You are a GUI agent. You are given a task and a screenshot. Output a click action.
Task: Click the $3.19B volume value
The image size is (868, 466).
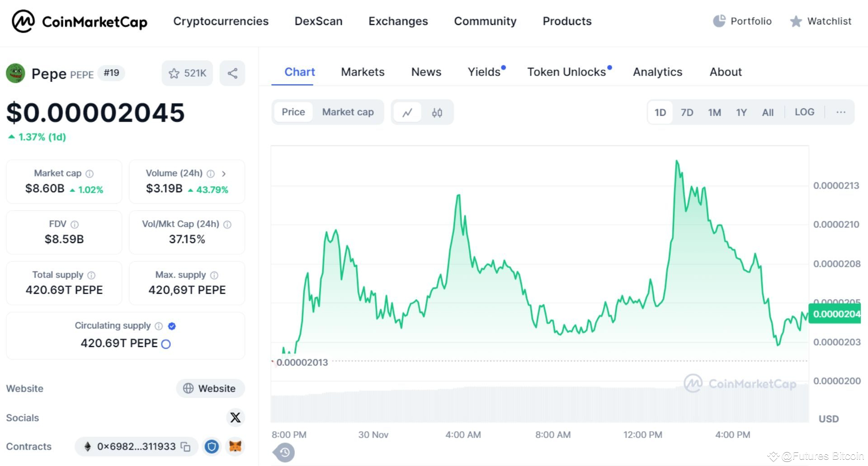(164, 189)
